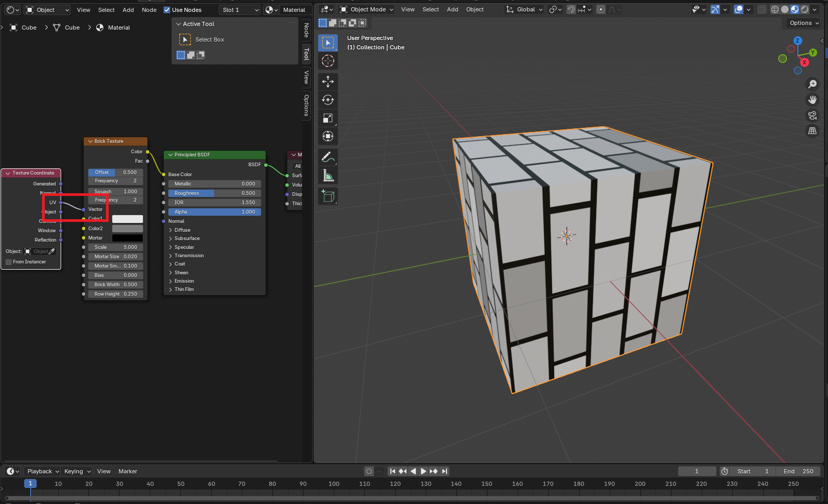Click the pan view hand icon

[x=812, y=99]
